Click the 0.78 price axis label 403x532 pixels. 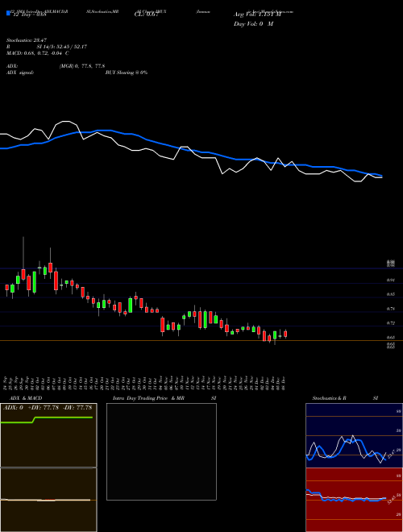click(390, 309)
